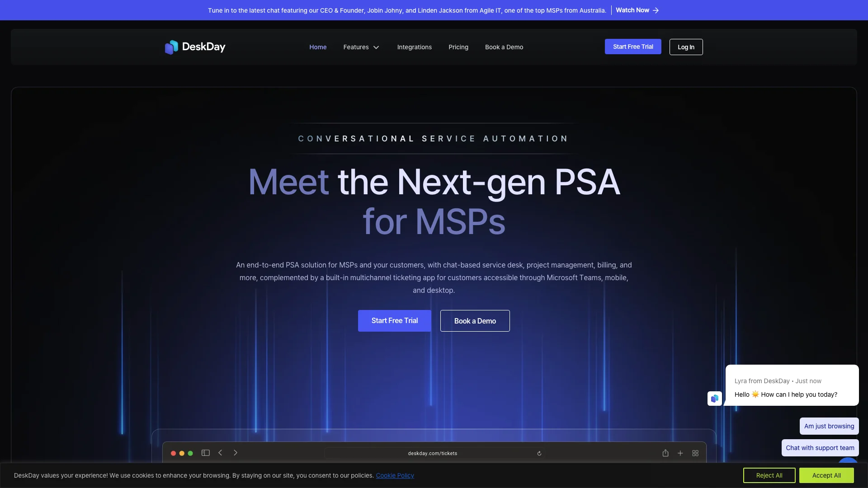Go to the Home nav item
The width and height of the screenshot is (868, 488).
click(x=318, y=47)
